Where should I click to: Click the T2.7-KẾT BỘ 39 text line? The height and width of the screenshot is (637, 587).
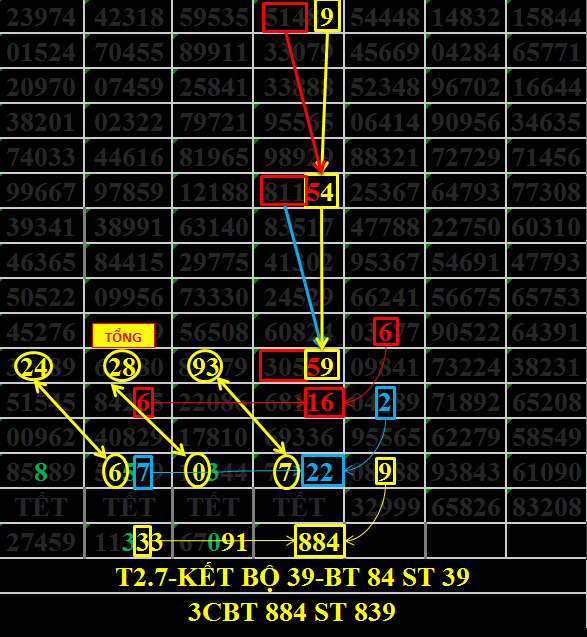click(293, 576)
